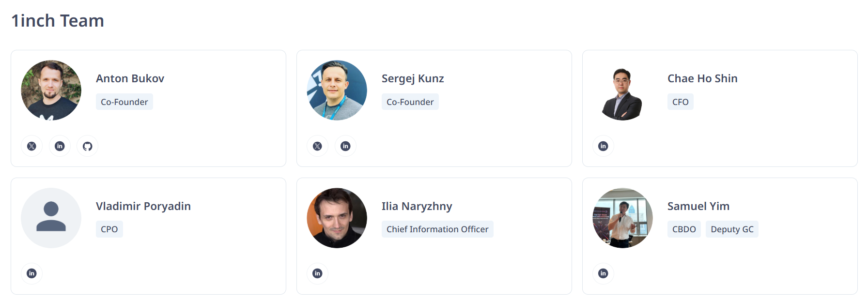Open Vladimir Poryadin's LinkedIn icon

point(31,273)
